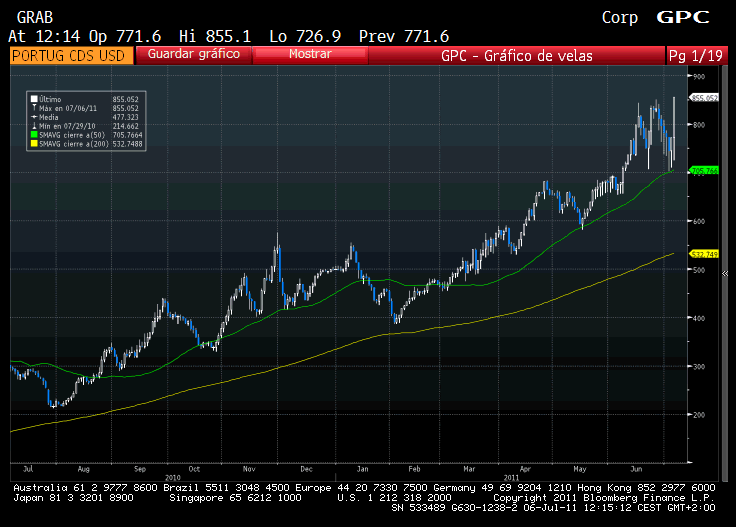736x527 pixels.
Task: Click the yellow 532.749 moving average tag
Action: click(705, 254)
